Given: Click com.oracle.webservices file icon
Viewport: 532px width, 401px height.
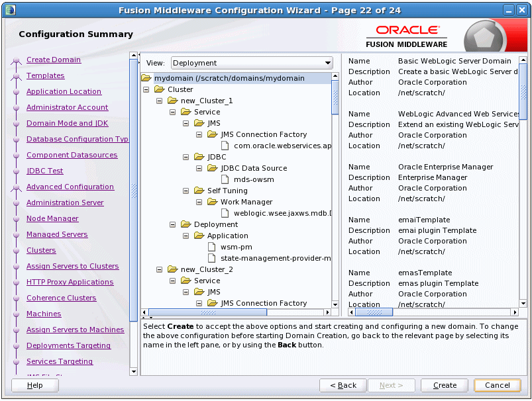Looking at the screenshot, I should pyautogui.click(x=225, y=146).
